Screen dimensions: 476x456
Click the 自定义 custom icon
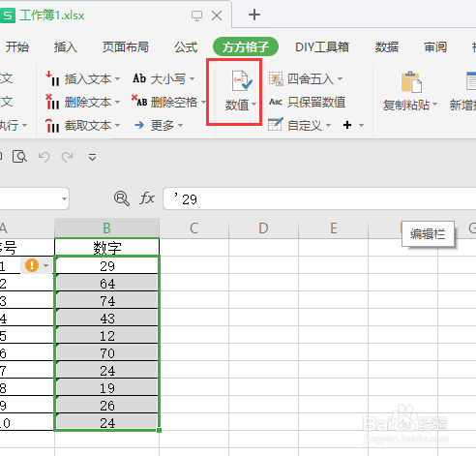tap(276, 125)
